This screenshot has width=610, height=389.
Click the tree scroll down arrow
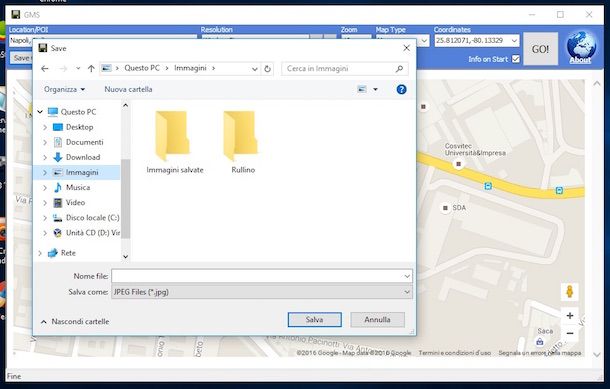pyautogui.click(x=125, y=256)
